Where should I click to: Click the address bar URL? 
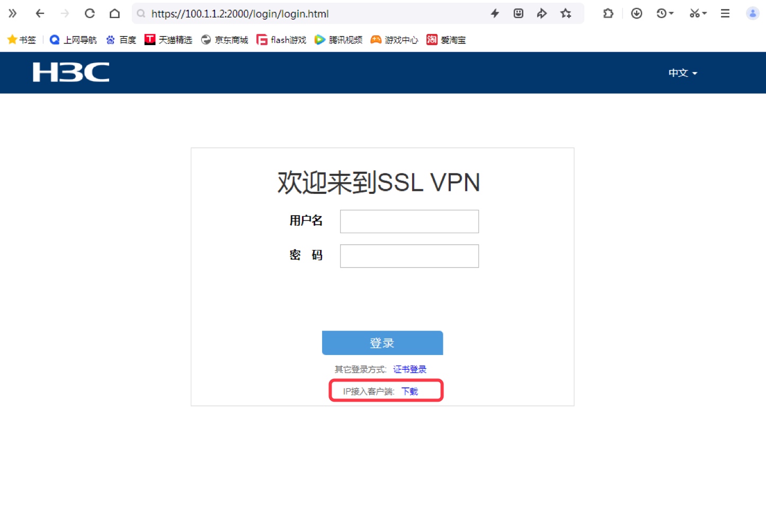(x=240, y=14)
